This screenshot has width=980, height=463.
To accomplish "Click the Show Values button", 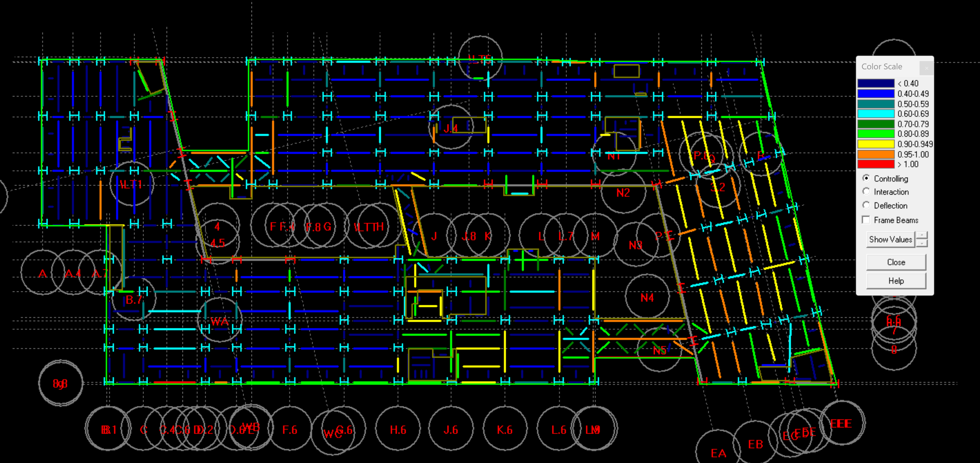I will click(x=891, y=239).
